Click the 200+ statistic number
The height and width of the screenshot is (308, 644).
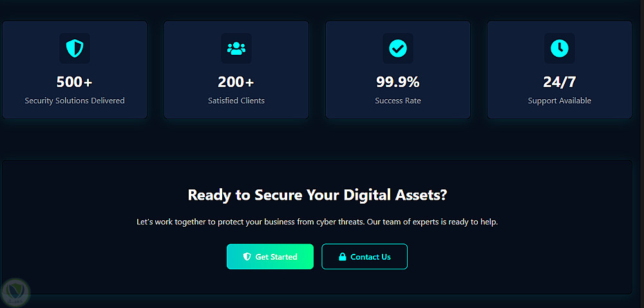click(236, 82)
